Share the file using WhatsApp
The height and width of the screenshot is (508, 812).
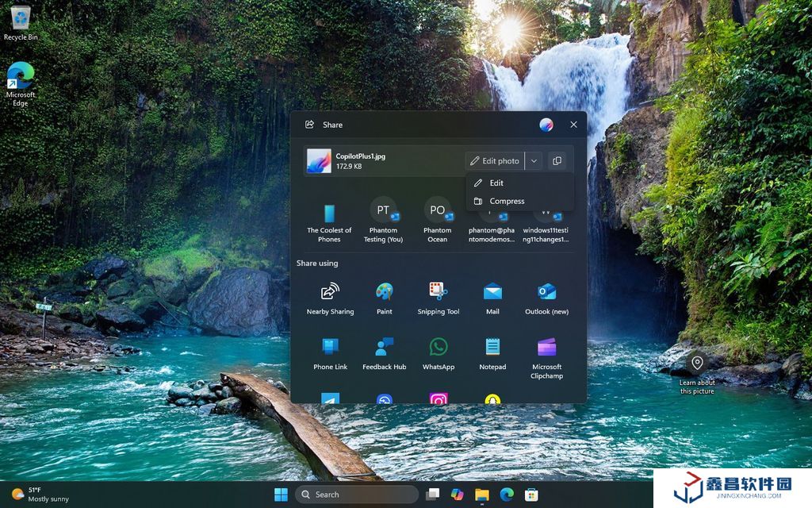point(439,353)
